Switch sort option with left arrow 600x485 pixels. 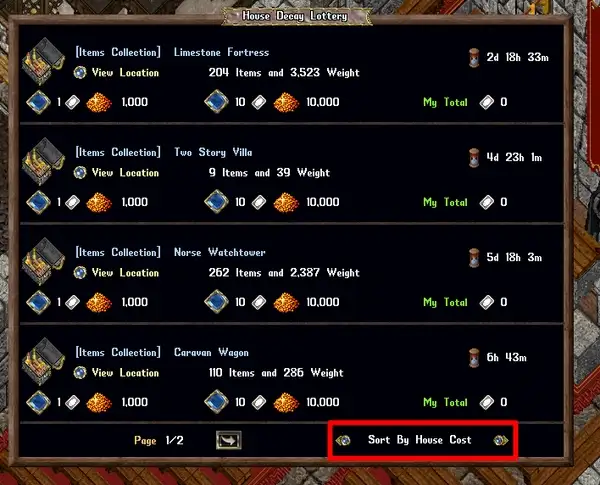[x=343, y=440]
